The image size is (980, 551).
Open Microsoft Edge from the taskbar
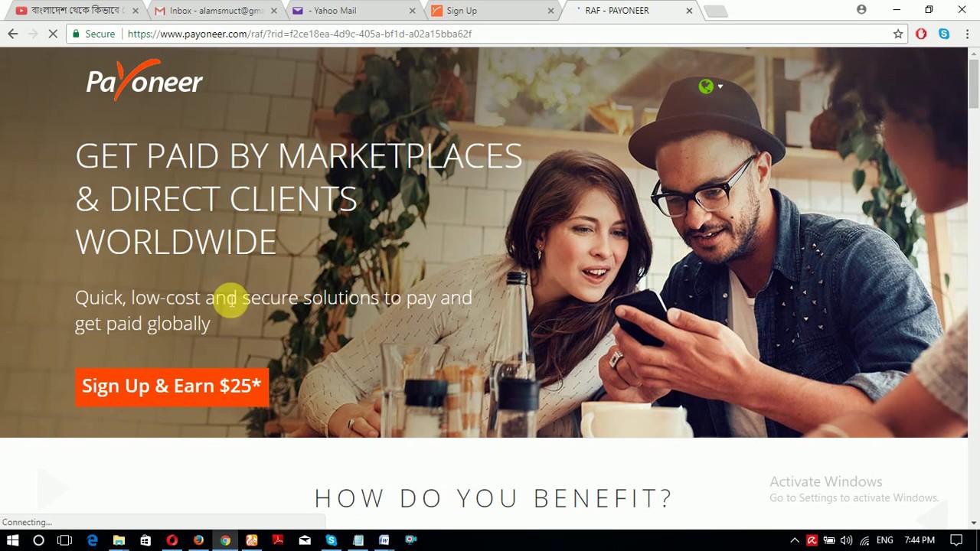(x=92, y=540)
